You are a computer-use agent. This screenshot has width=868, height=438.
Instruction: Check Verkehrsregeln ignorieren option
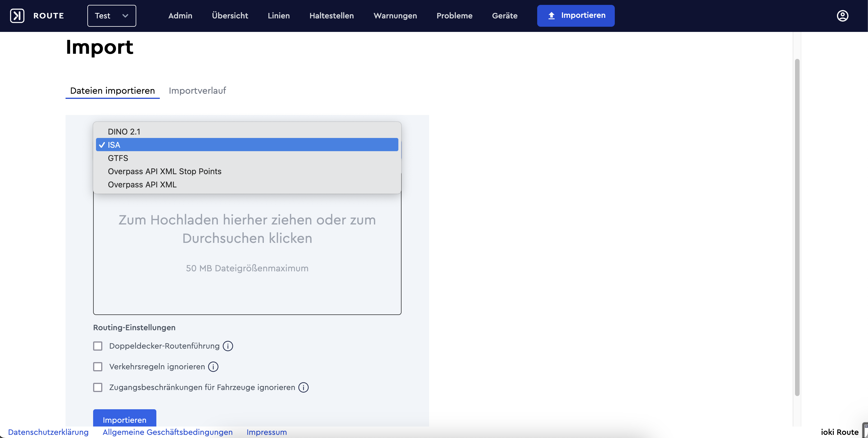coord(98,366)
